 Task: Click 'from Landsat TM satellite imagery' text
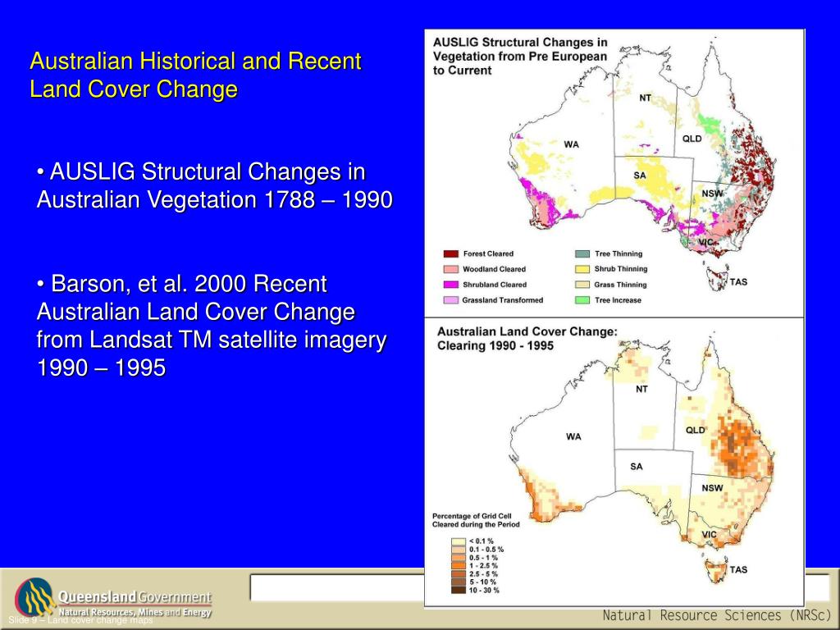pos(212,340)
